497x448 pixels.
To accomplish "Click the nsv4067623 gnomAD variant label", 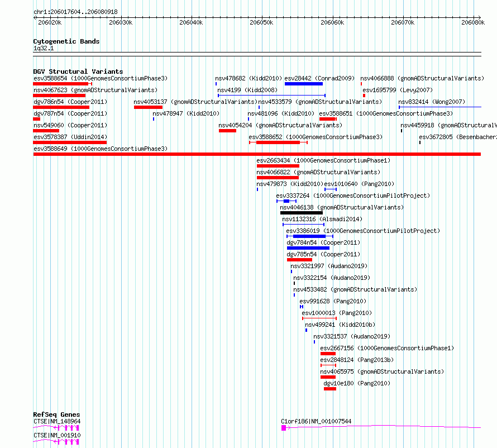I will point(95,90).
